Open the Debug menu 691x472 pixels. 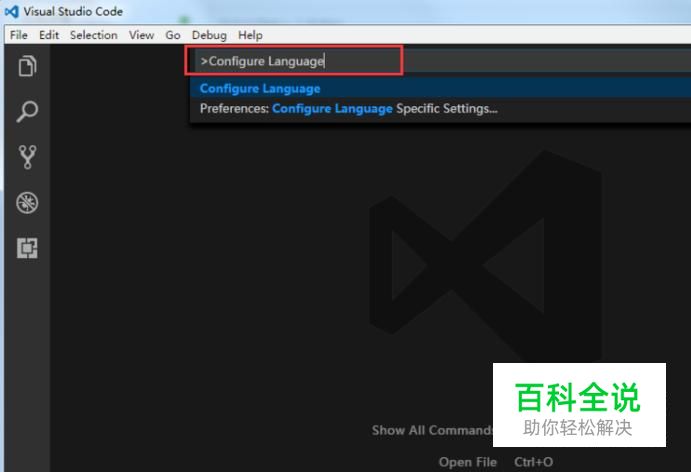209,35
